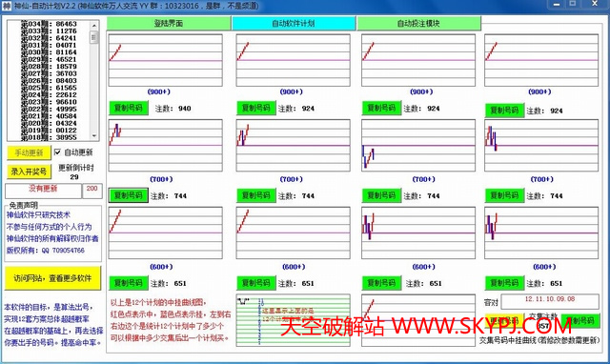Click the scroll-up arrow of the results list
Image resolution: width=610 pixels, height=364 pixels.
click(x=94, y=26)
